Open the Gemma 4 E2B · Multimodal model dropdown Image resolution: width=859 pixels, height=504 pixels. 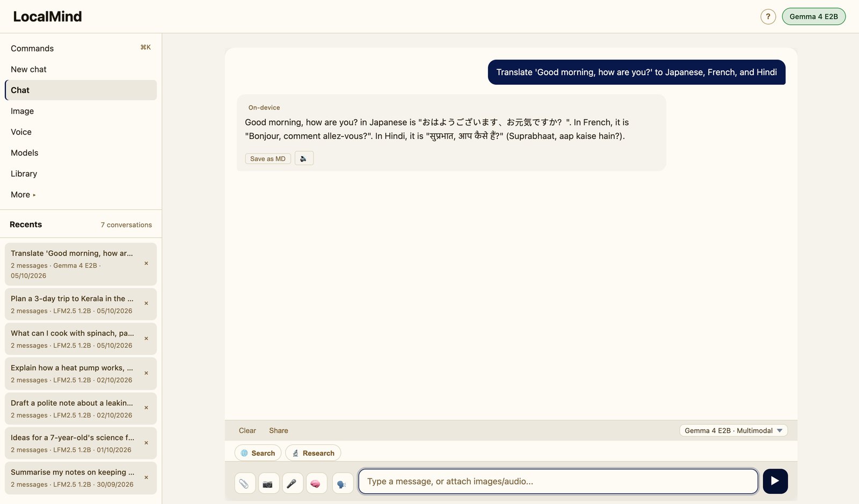pos(733,430)
